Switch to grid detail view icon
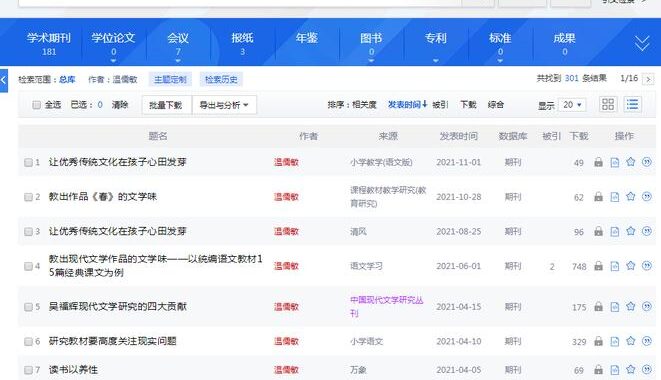The height and width of the screenshot is (380, 661). tap(608, 104)
